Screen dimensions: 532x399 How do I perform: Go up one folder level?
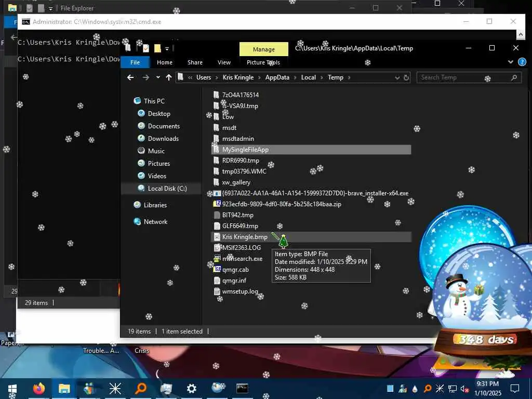coord(169,77)
